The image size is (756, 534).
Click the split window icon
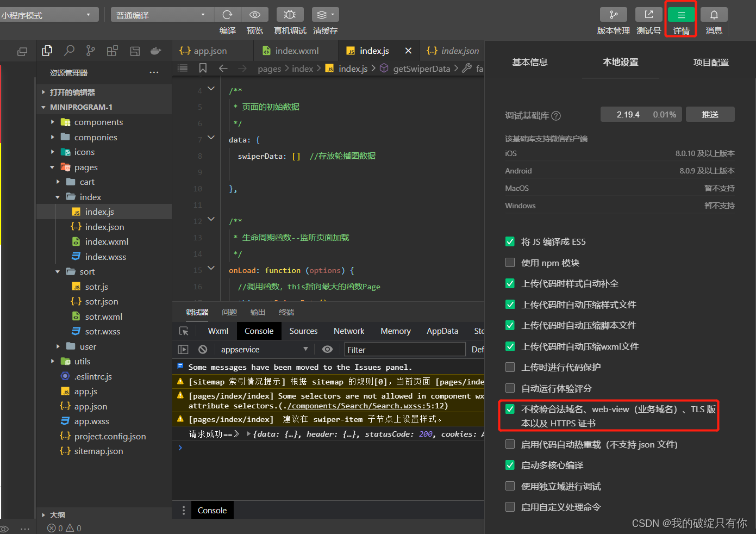coord(22,52)
